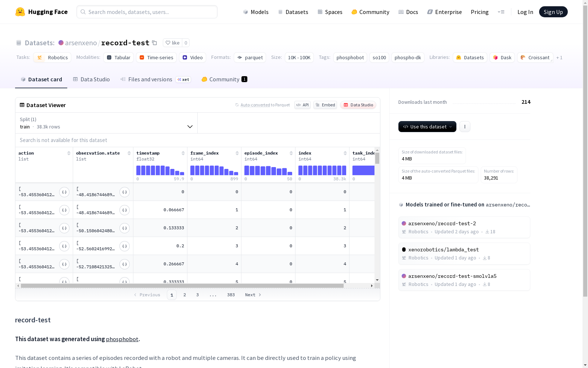Show the additional libraries +1
Image resolution: width=588 pixels, height=368 pixels.
click(x=559, y=58)
